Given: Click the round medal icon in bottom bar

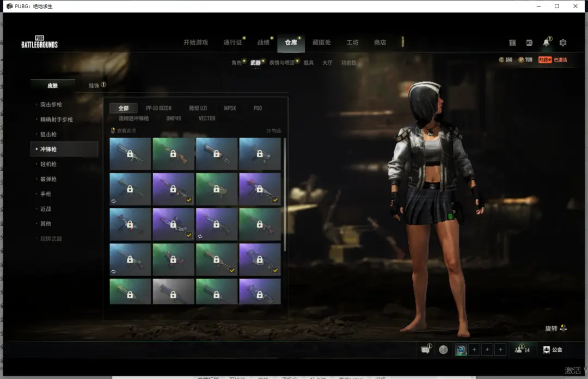Looking at the screenshot, I should point(443,350).
